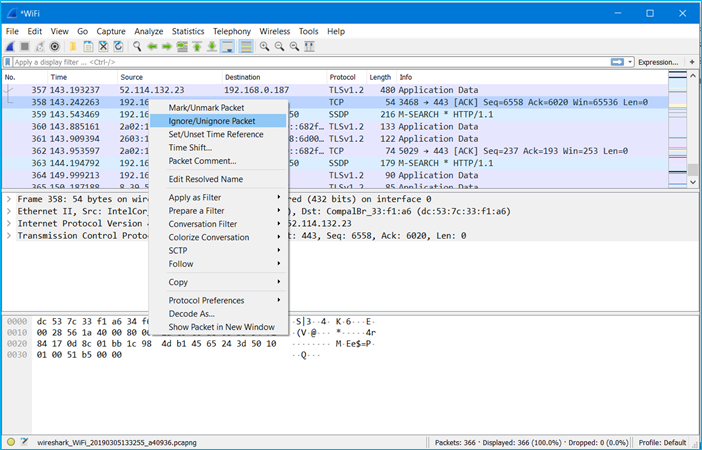Screen dimensions: 702x450
Task: Expand the Copy submenu
Action: pos(218,282)
